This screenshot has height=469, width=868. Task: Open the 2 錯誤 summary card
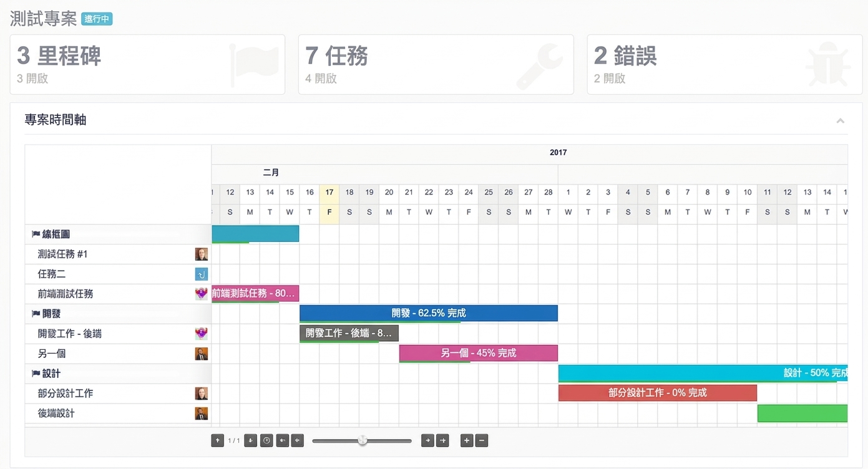point(724,65)
